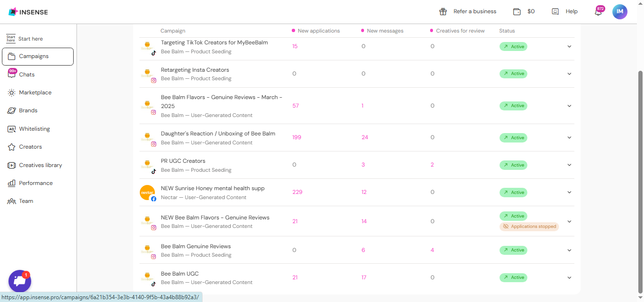Open campaign Targeting TikTok Creators for MyBeeBalm
This screenshot has width=644, height=302.
[x=214, y=42]
